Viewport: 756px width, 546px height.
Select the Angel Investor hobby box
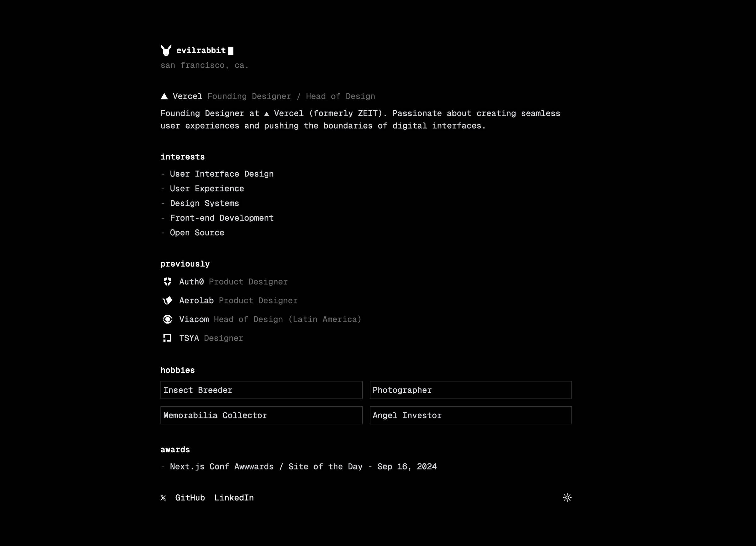pos(471,415)
